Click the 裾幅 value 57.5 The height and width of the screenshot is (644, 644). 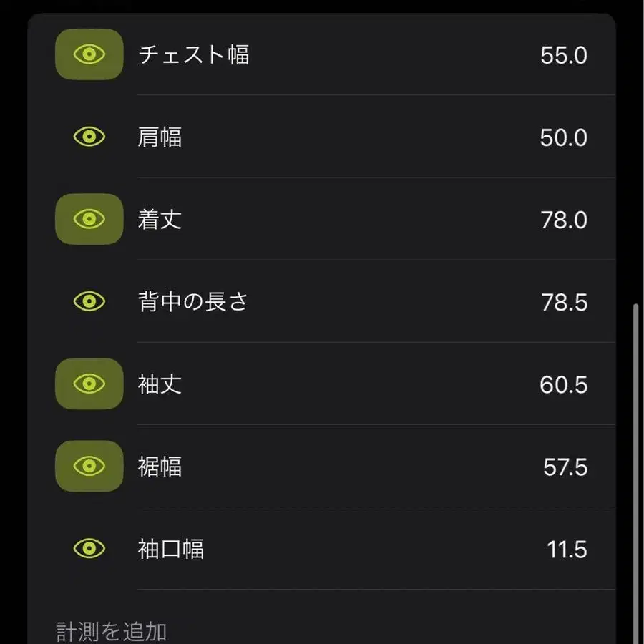[x=564, y=467]
